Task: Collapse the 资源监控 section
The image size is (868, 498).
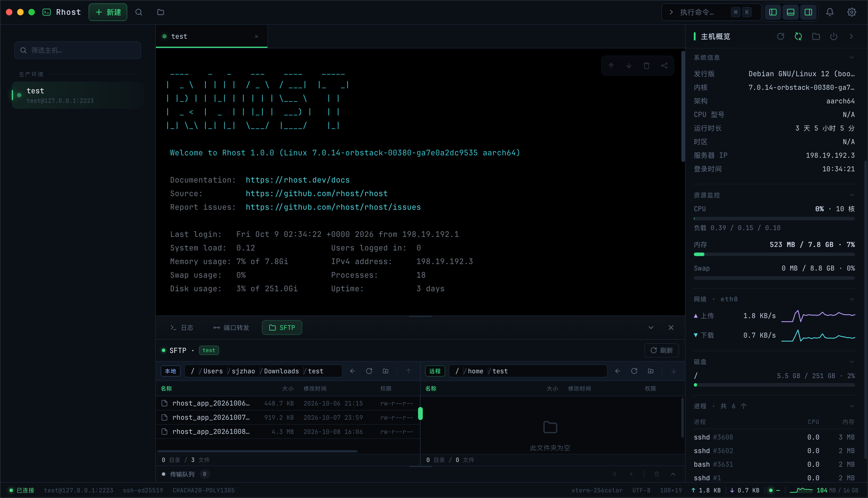Action: (851, 195)
